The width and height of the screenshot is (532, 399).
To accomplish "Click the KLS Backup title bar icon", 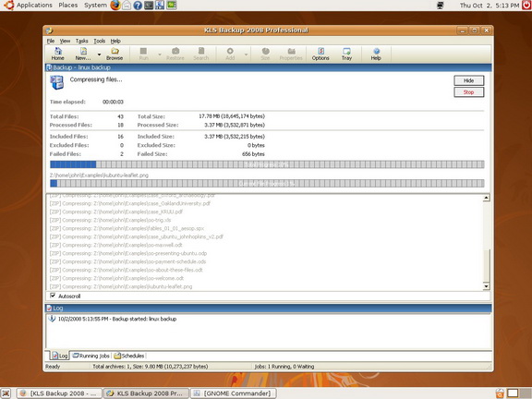I will coord(50,30).
